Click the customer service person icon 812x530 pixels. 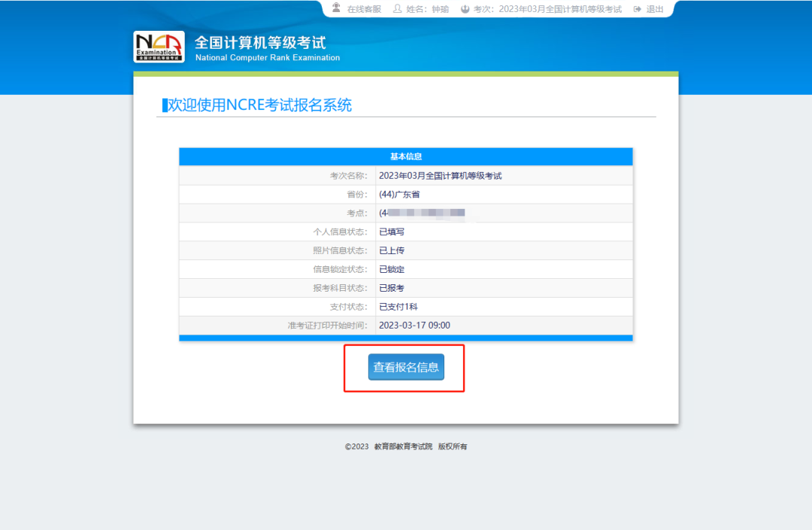(x=336, y=9)
